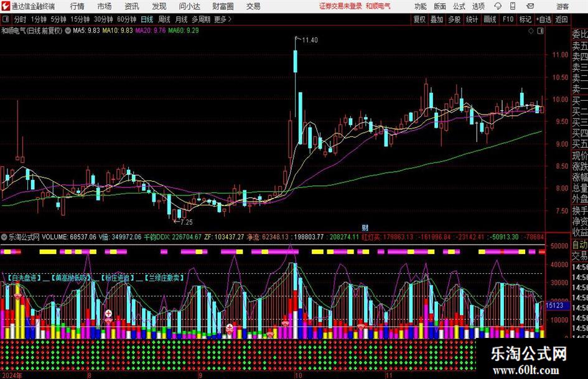The height and width of the screenshot is (379, 588).
Task: Click the 【白洗盘进】 legend label
Action: pyautogui.click(x=23, y=278)
